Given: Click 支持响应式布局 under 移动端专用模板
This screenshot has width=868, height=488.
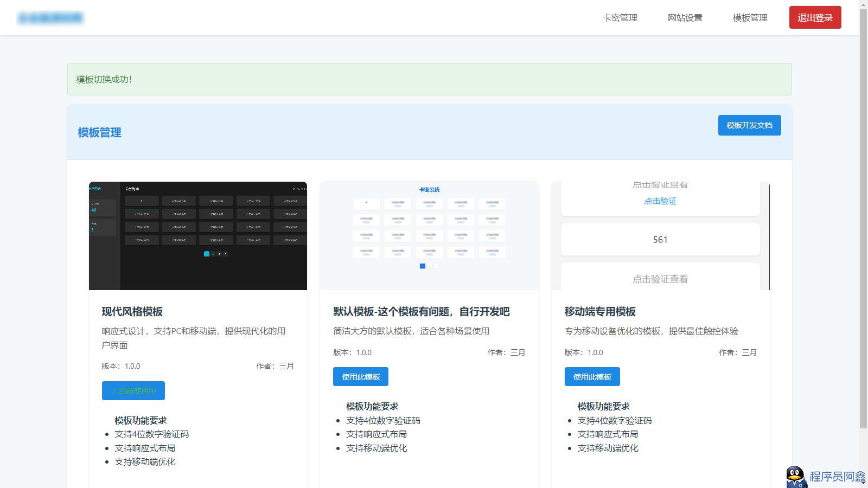Looking at the screenshot, I should coord(608,434).
